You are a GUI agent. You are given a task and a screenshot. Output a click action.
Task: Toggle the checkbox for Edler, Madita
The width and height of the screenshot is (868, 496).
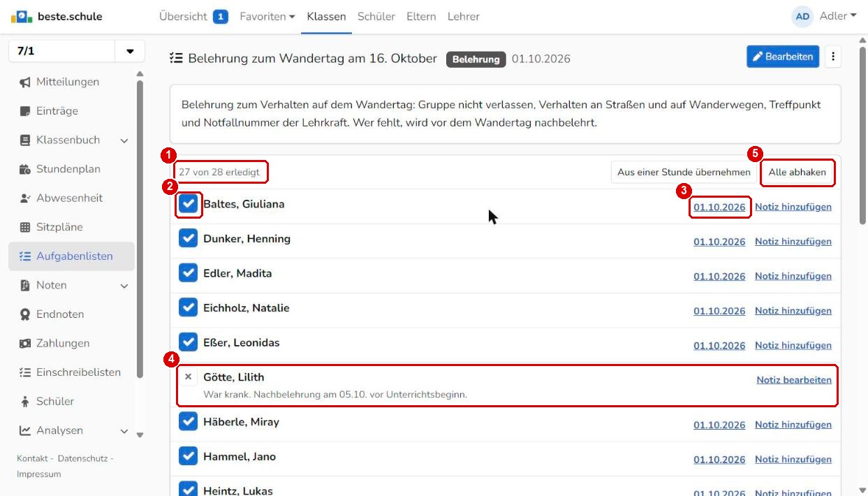click(x=189, y=273)
